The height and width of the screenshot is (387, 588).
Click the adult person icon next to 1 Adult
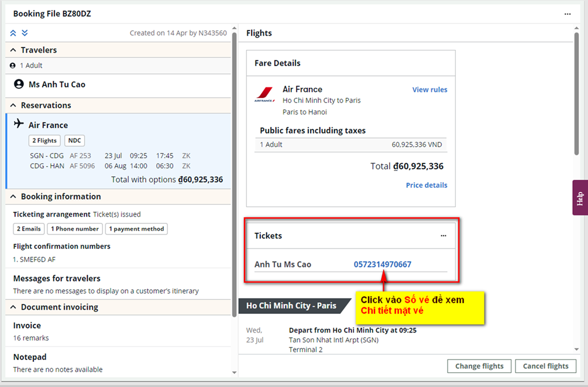13,66
